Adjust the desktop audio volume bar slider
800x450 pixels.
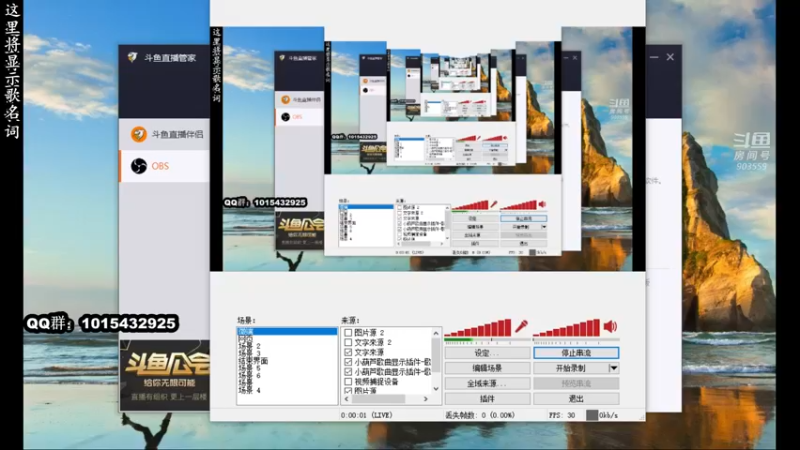[x=567, y=328]
